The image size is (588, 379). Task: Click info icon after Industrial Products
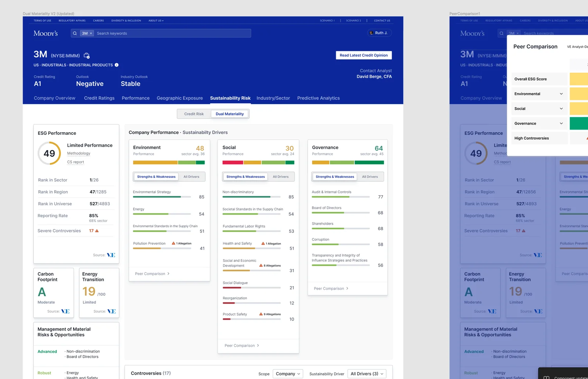(x=116, y=65)
